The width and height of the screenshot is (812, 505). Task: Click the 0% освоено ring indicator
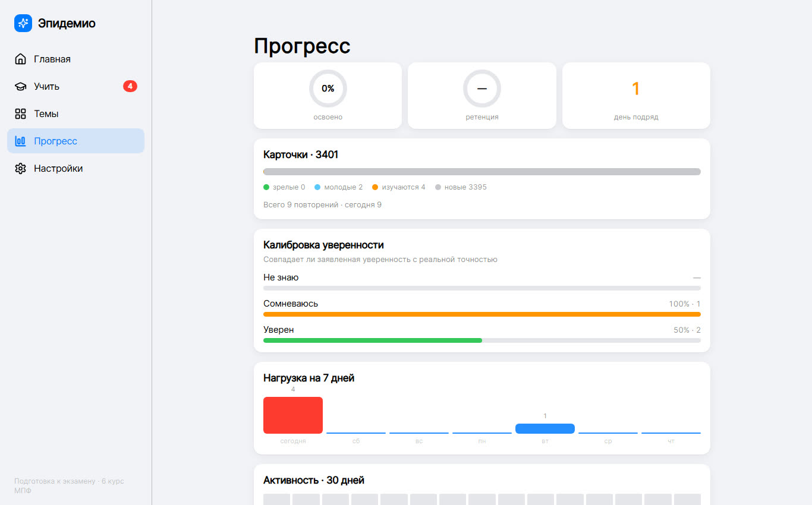(328, 89)
